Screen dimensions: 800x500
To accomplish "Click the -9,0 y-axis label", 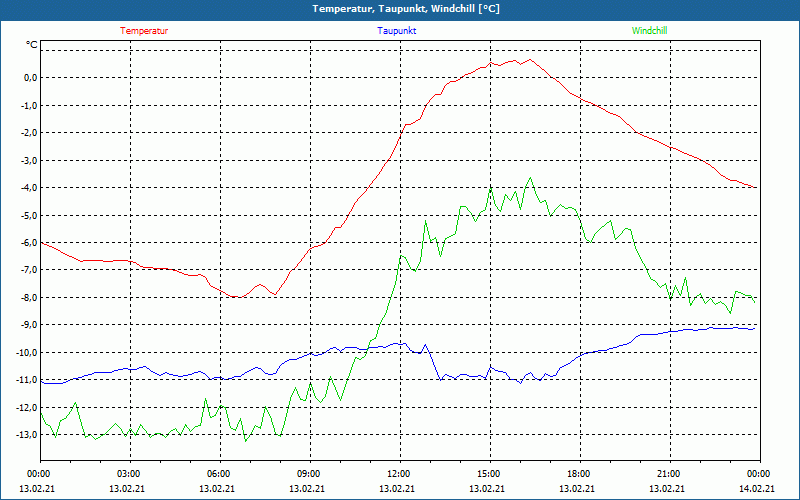I will click(x=29, y=324).
